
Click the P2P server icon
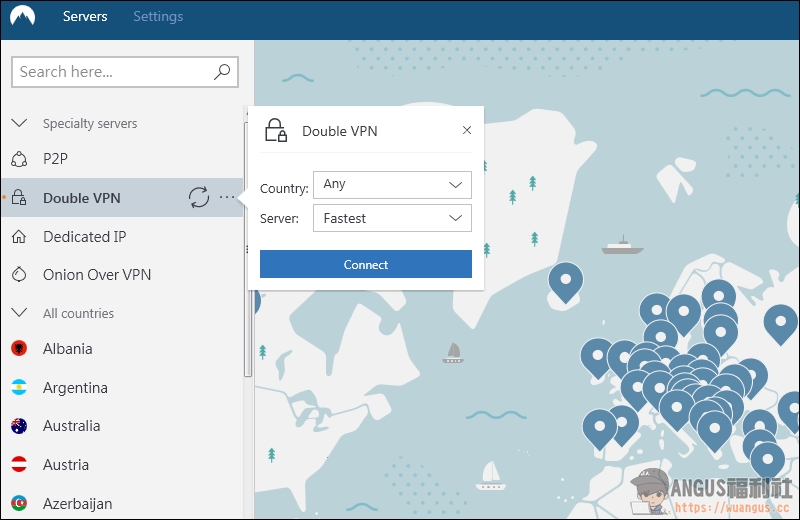19,159
